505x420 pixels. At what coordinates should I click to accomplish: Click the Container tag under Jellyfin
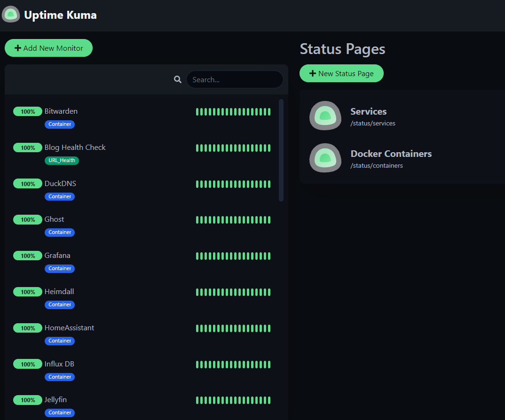pos(60,412)
